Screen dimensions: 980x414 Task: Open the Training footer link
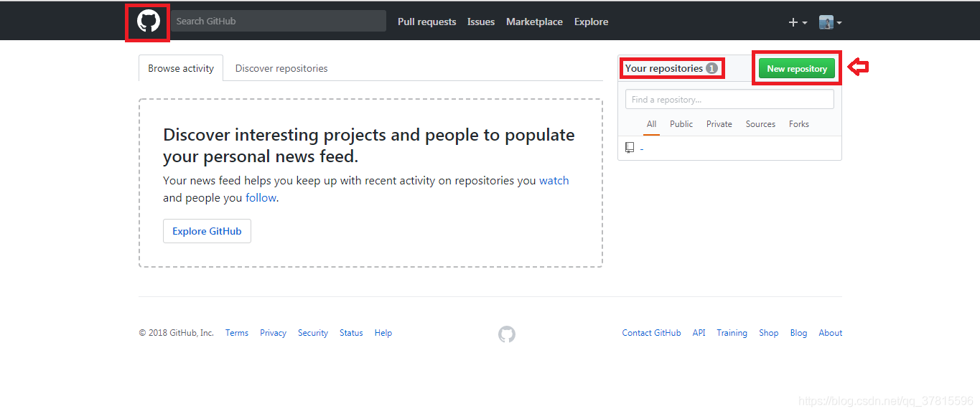[x=732, y=333]
